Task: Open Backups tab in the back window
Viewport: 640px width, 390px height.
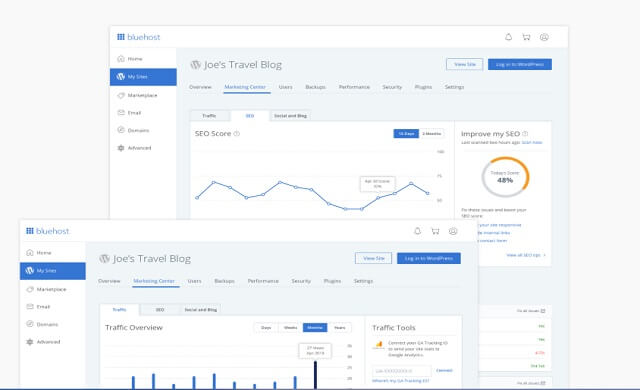Action: coord(316,87)
